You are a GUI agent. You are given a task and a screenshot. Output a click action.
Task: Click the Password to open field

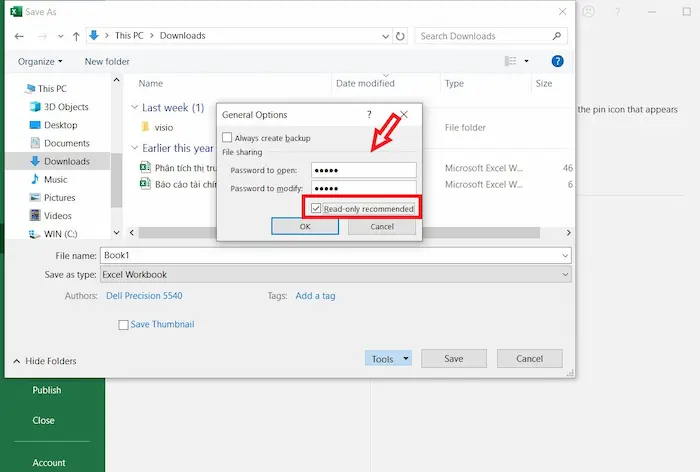363,170
